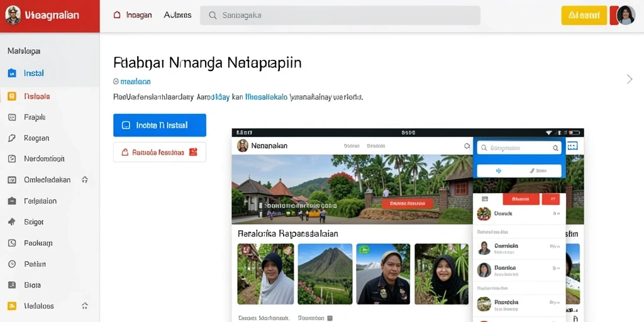
Task: Click the Reagran sidebar icon
Action: tap(12, 138)
